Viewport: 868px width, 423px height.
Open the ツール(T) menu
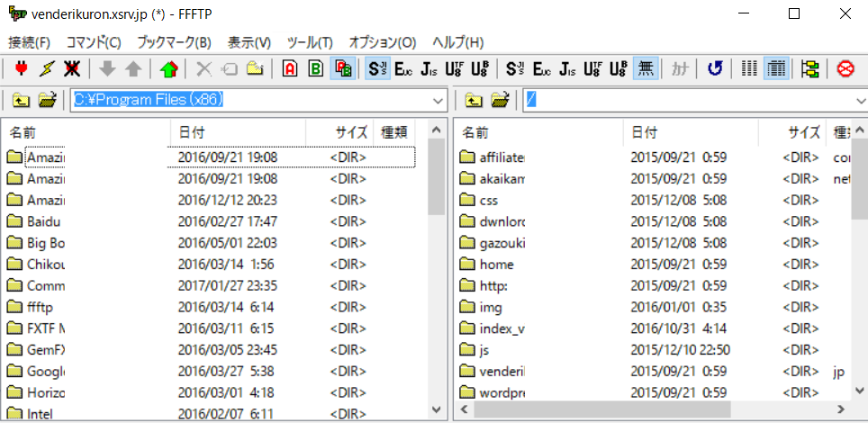tap(310, 42)
